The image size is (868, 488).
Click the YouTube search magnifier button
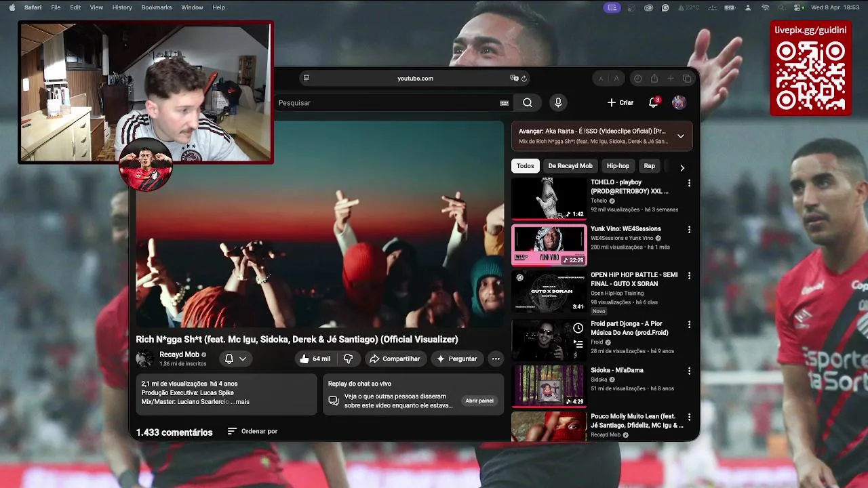528,102
